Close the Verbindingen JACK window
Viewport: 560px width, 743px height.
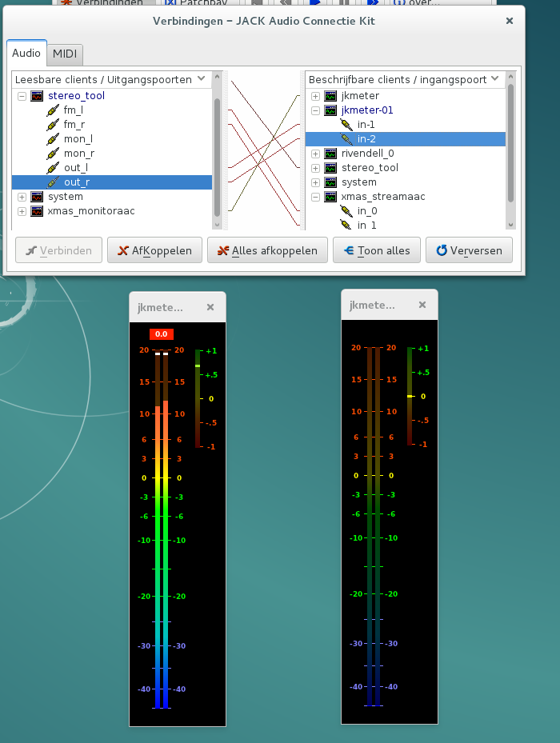pos(510,21)
